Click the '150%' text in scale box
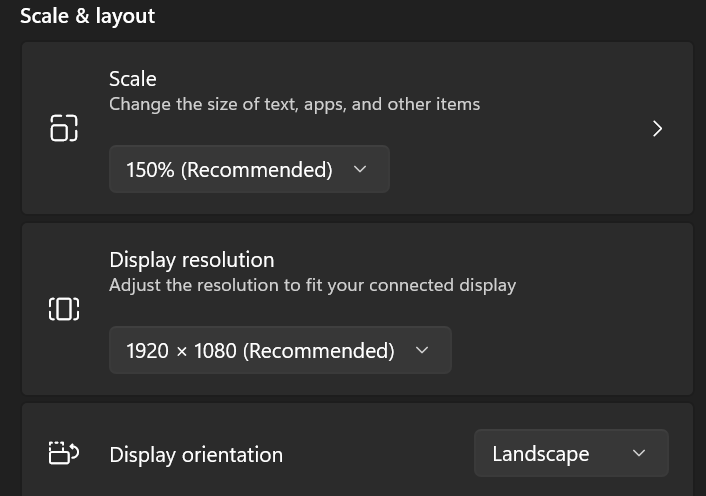Screen dimensions: 706x496 [x=150, y=170]
